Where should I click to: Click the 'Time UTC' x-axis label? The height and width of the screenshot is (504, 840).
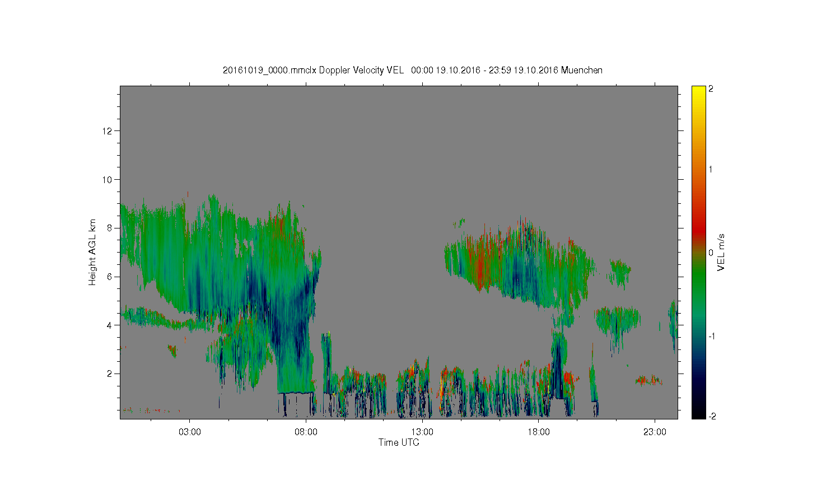point(399,442)
